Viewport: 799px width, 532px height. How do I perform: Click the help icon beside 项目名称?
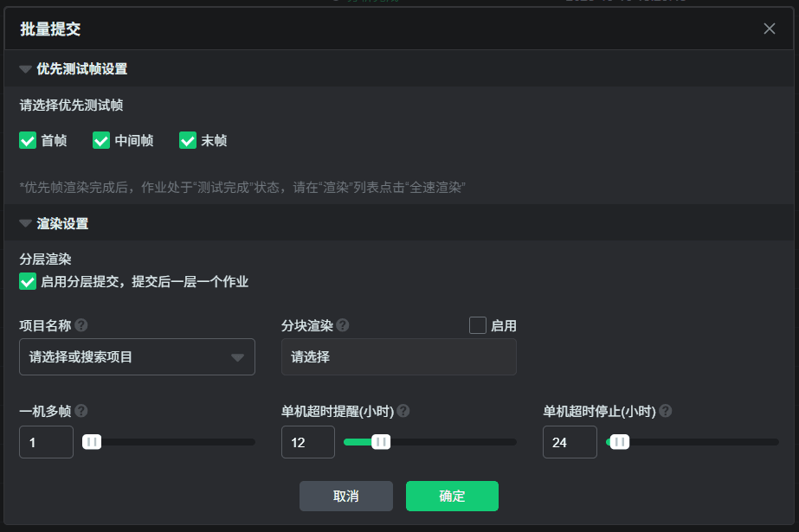(81, 325)
